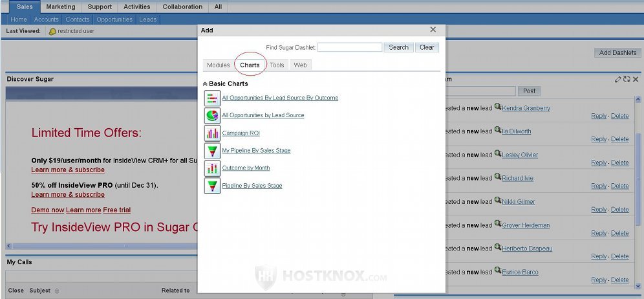The image size is (644, 299).
Task: Open the All top tab
Action: point(218,6)
